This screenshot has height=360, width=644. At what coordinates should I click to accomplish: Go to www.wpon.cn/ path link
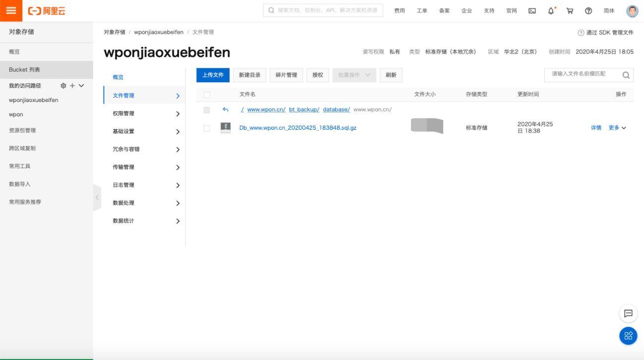click(x=266, y=109)
